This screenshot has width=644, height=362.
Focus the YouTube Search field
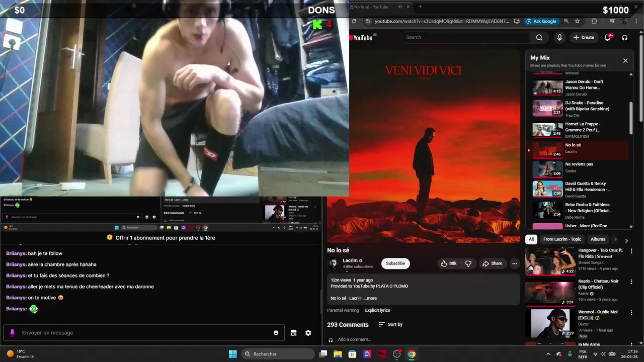(x=465, y=37)
